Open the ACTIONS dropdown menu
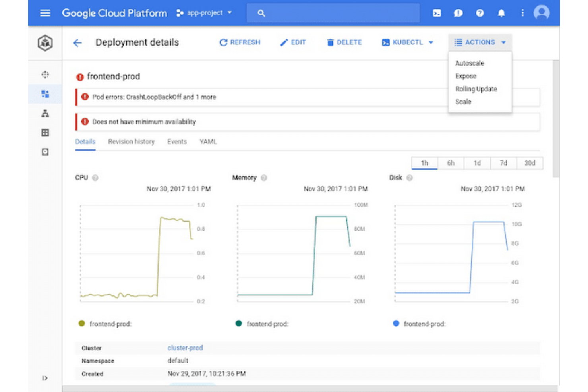588x392 pixels. coord(480,42)
